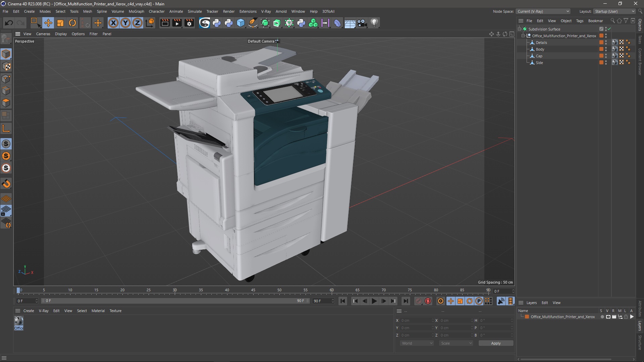Screen dimensions: 644x362
Task: Click the orange layer color swatch
Action: (x=527, y=317)
